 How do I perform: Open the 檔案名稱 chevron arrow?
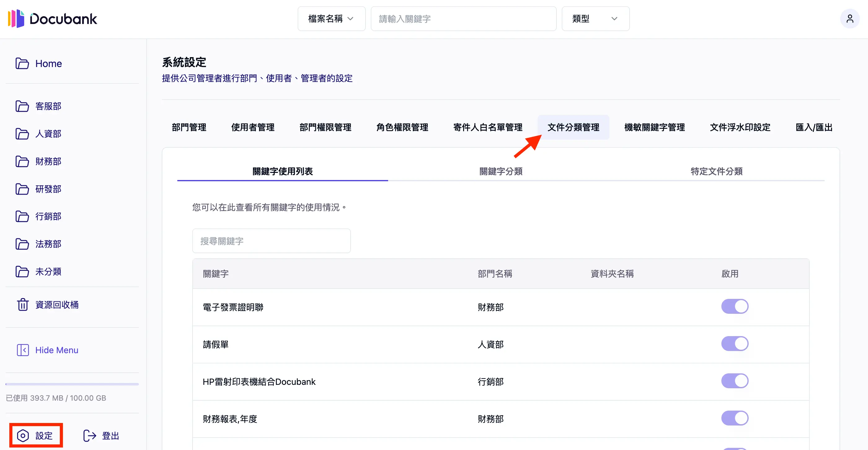coord(351,19)
